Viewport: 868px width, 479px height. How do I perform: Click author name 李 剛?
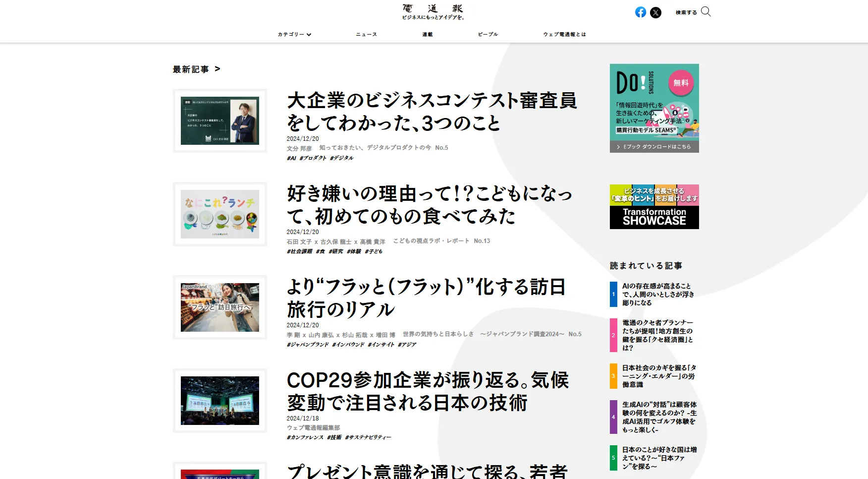[x=293, y=335]
